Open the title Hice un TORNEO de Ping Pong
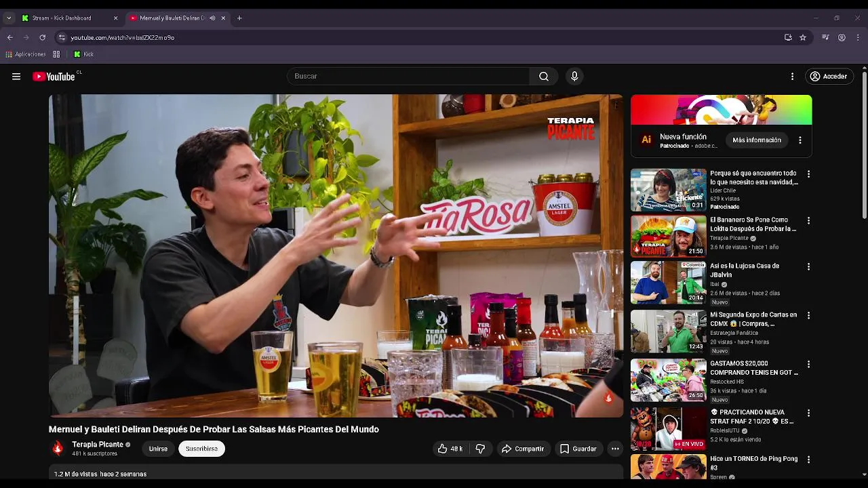868x488 pixels. click(754, 464)
